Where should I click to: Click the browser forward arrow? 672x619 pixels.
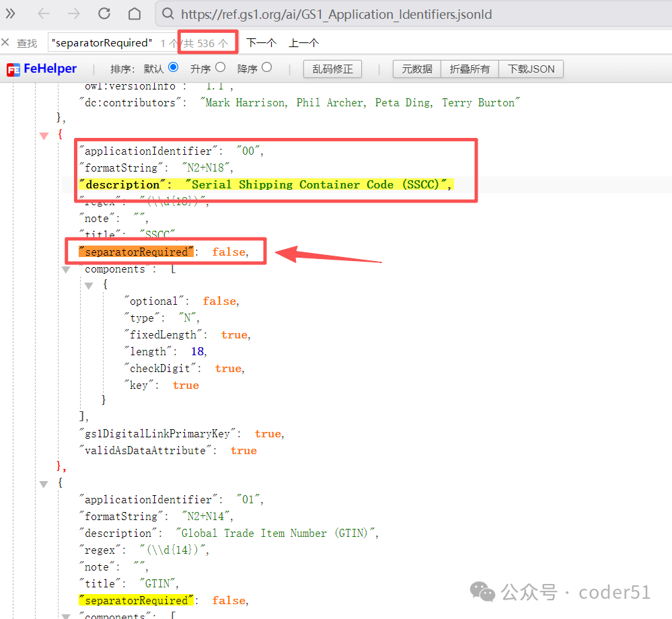[74, 14]
